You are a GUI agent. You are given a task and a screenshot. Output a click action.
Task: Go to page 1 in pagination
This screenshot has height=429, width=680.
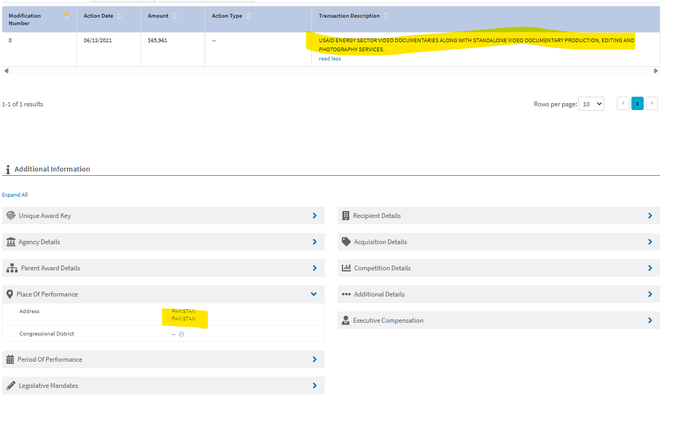(x=637, y=103)
